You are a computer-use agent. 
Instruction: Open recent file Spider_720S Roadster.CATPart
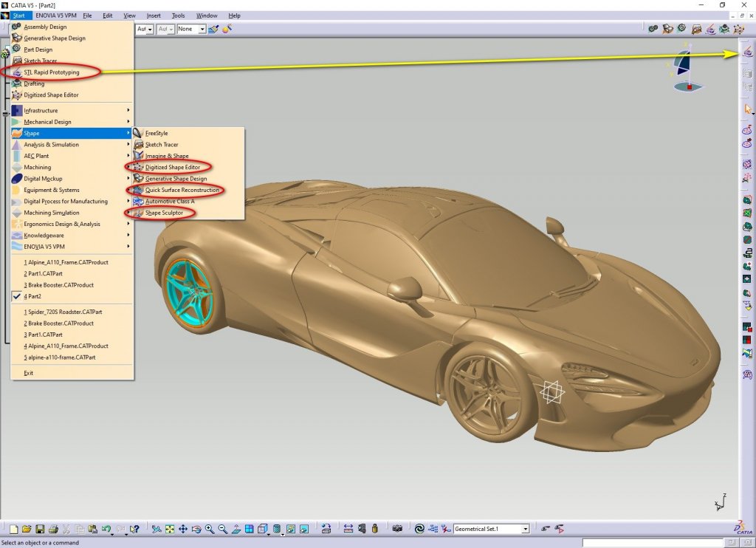coord(63,312)
